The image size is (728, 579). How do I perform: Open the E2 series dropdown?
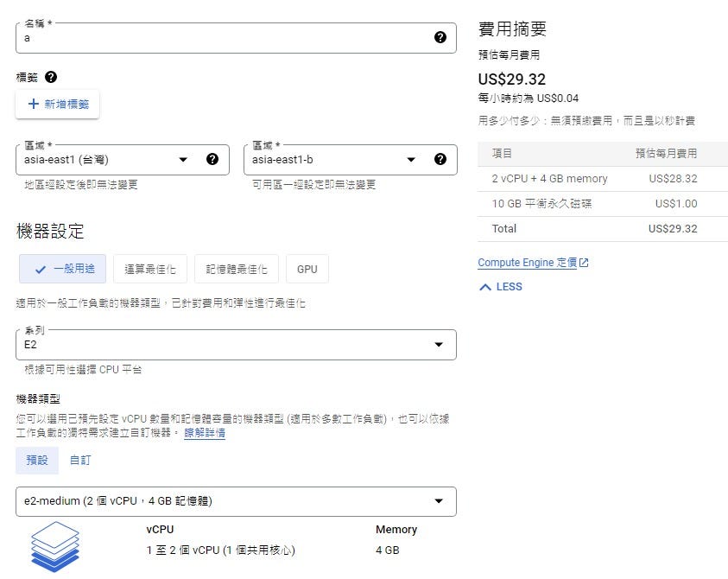tap(236, 345)
